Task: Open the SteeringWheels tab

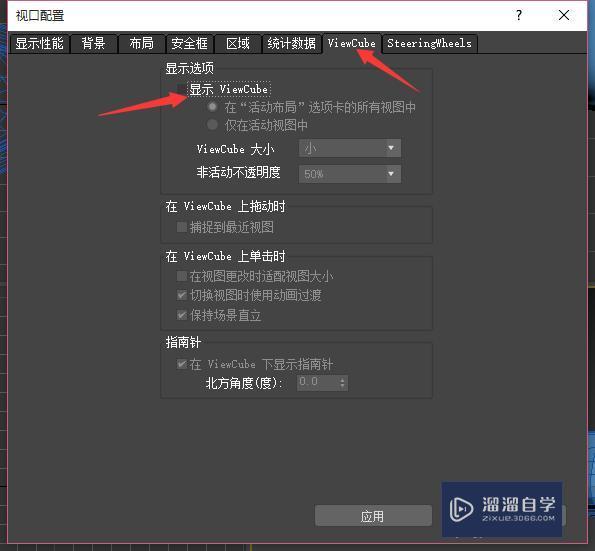Action: click(430, 43)
